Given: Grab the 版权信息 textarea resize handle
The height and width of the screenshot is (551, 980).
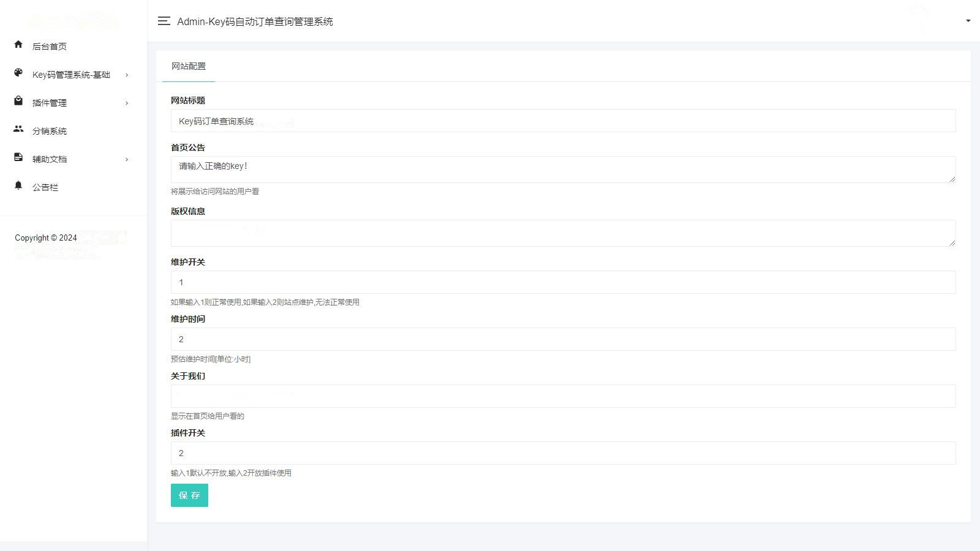Looking at the screenshot, I should coord(952,242).
